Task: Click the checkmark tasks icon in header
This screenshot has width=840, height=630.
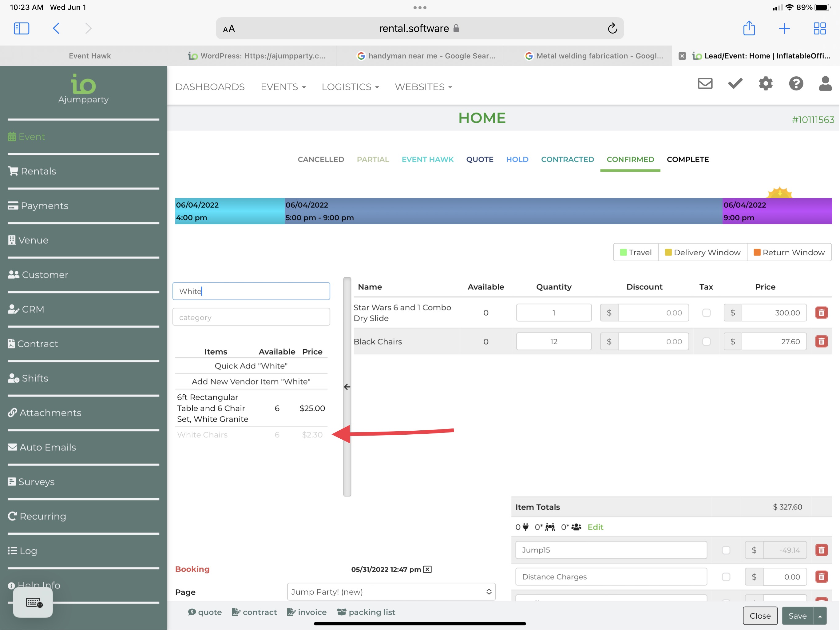Action: [735, 84]
